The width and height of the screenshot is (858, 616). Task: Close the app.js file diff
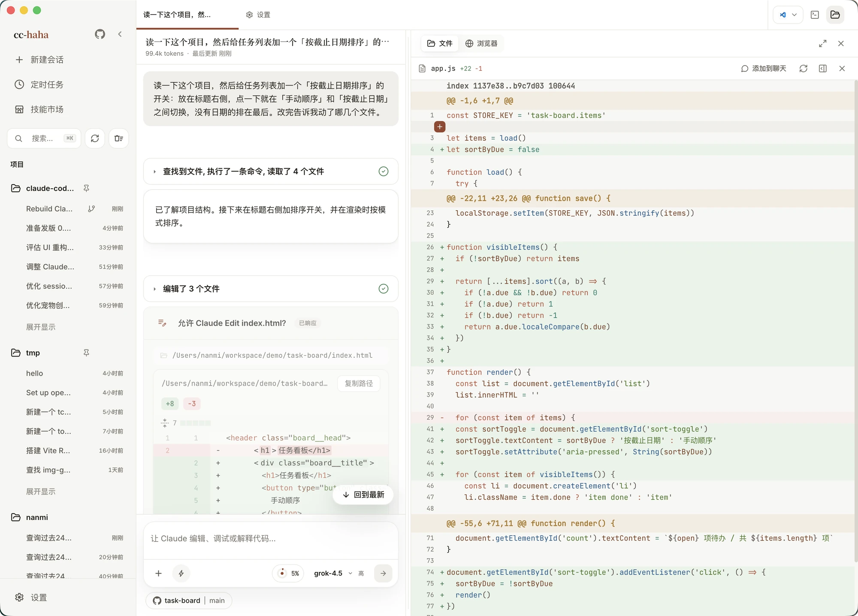tap(842, 69)
